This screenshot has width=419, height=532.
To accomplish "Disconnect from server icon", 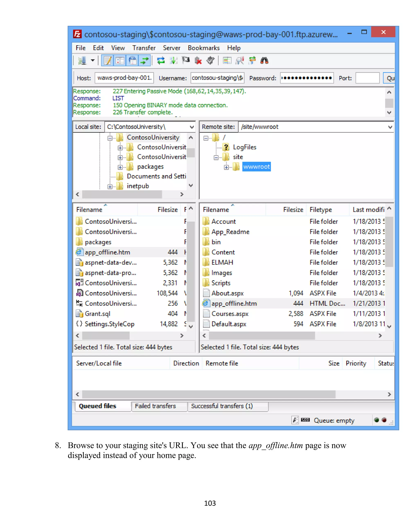I will [198, 60].
